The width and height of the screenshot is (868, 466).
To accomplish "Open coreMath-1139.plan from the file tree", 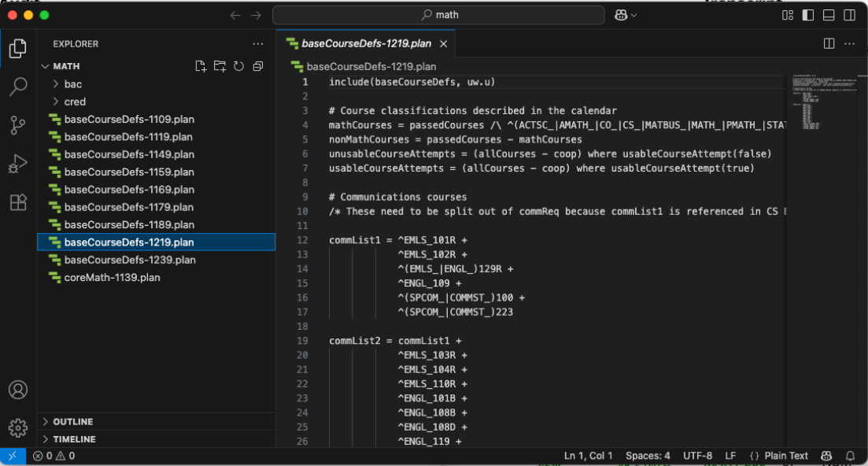I will tap(113, 277).
